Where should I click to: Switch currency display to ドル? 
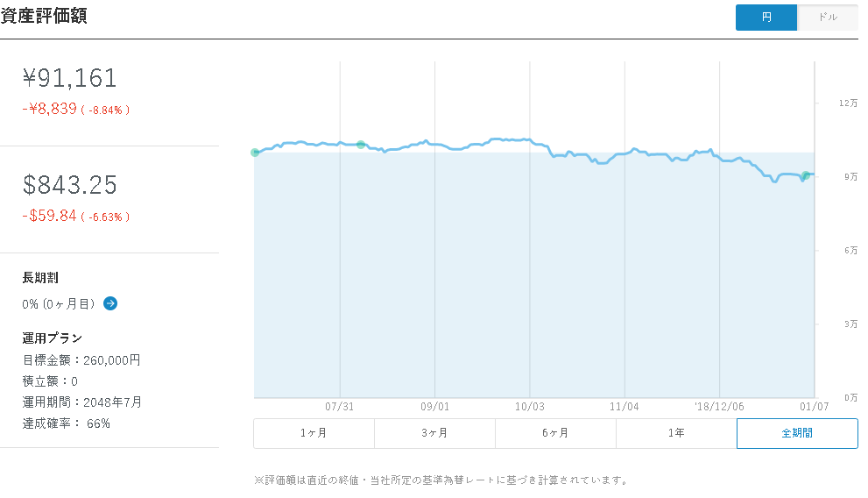[x=828, y=18]
